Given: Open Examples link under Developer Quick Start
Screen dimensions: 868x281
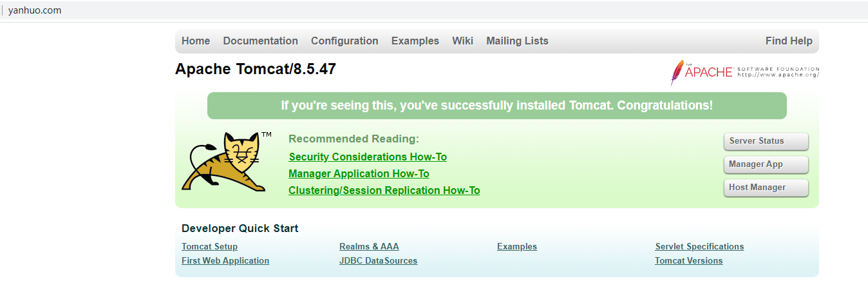Looking at the screenshot, I should pos(517,246).
